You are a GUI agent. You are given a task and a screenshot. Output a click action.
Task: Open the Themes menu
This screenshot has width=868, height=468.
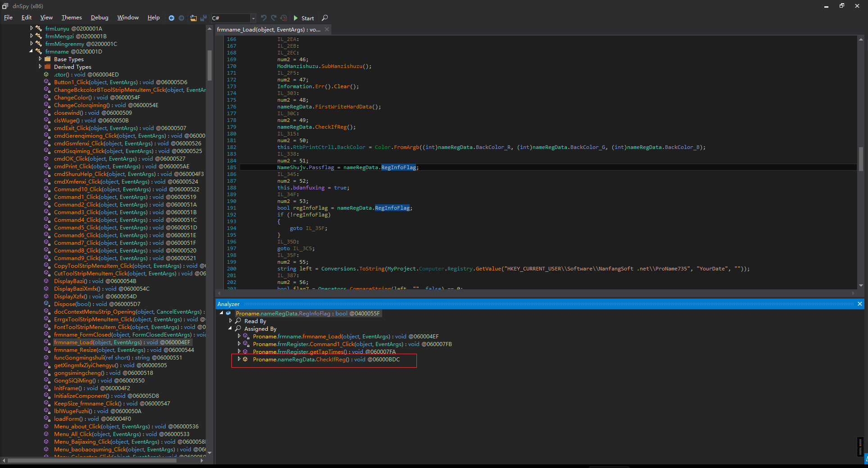click(72, 18)
